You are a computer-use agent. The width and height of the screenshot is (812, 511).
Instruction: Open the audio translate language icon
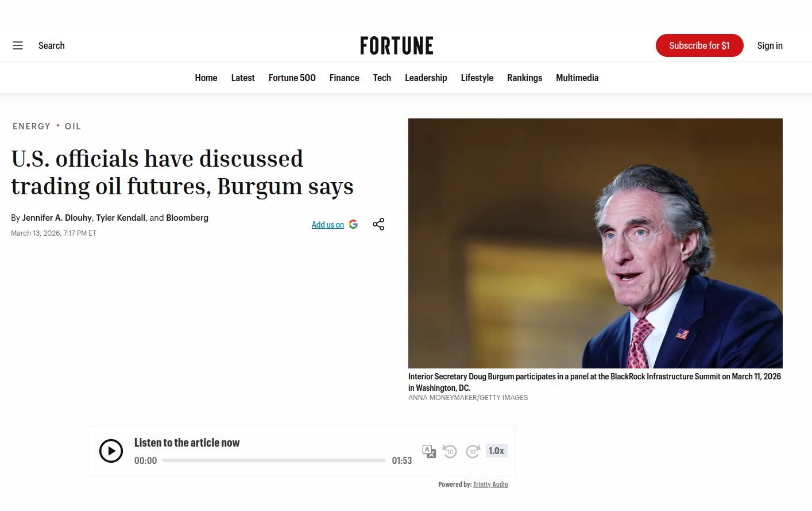[429, 451]
